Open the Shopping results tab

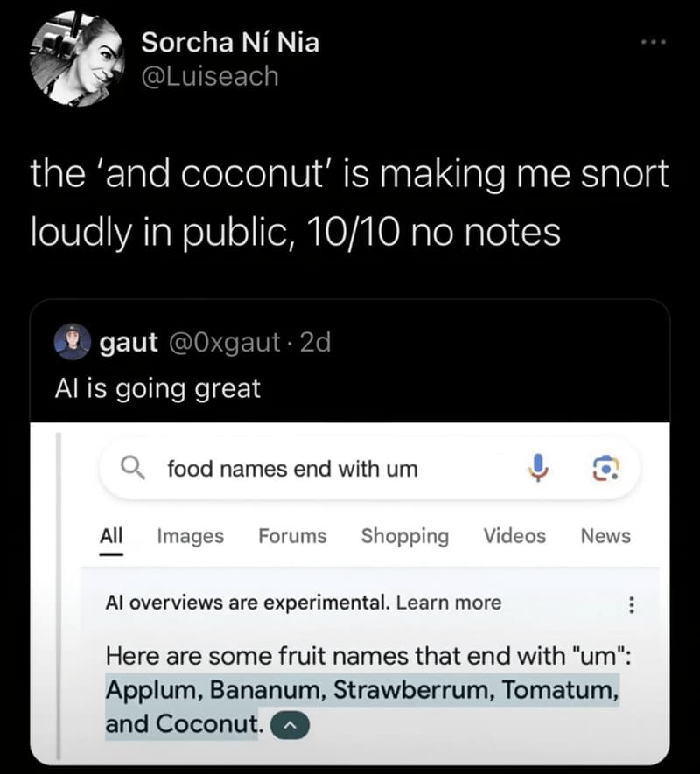[x=404, y=536]
